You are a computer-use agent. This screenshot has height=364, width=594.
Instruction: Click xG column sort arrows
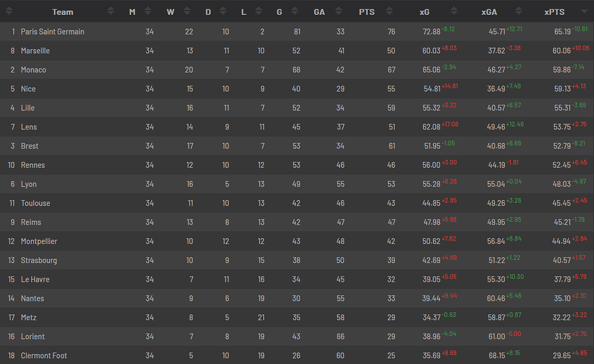tap(454, 11)
